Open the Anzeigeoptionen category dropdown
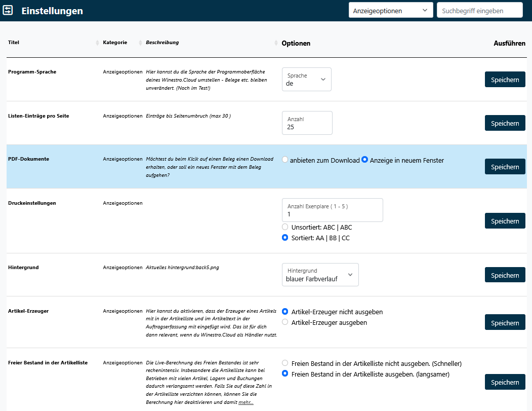The image size is (532, 411). point(390,10)
